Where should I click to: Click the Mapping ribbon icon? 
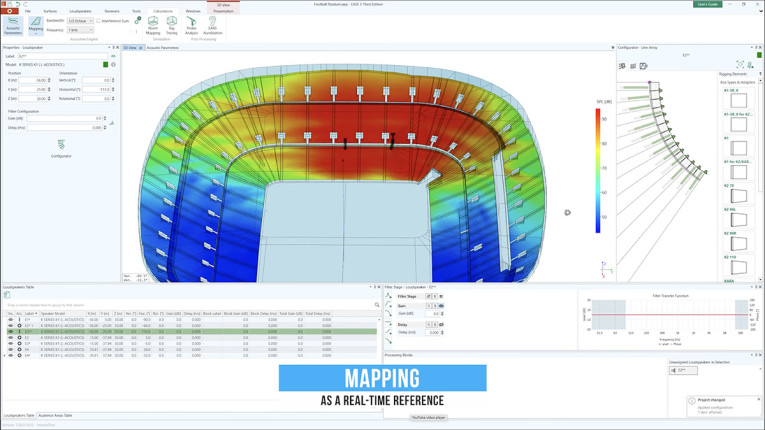coord(35,24)
